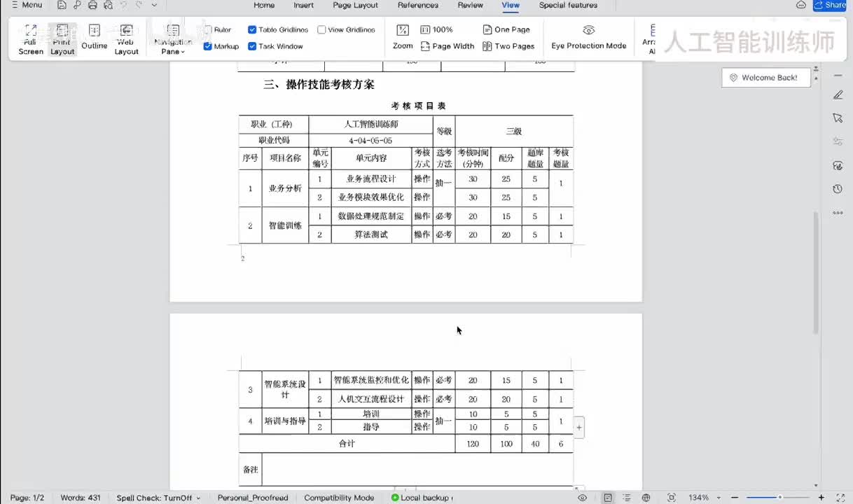Set zoom to 100%

click(x=437, y=29)
